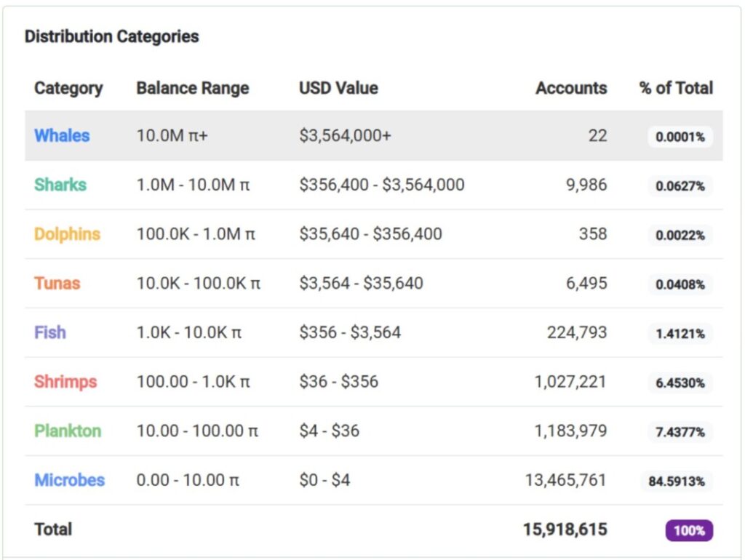
Task: Click the $3,564,000+ USD value cell
Action: coord(345,136)
